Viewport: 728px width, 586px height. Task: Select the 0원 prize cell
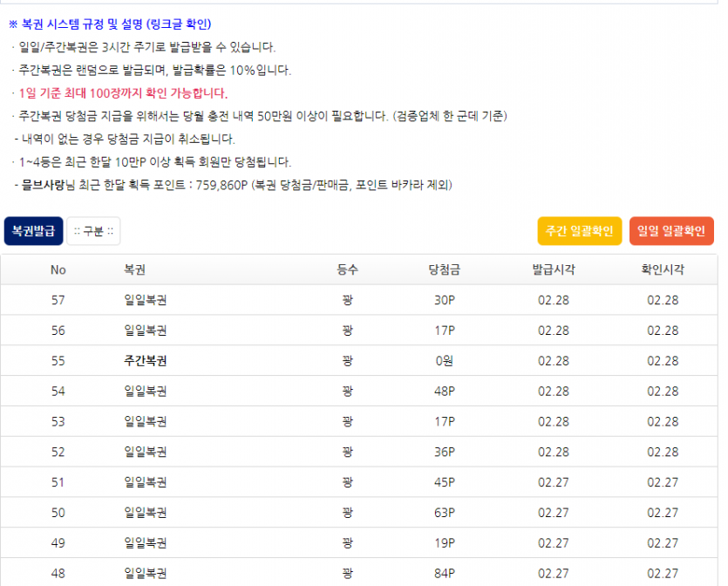point(445,361)
